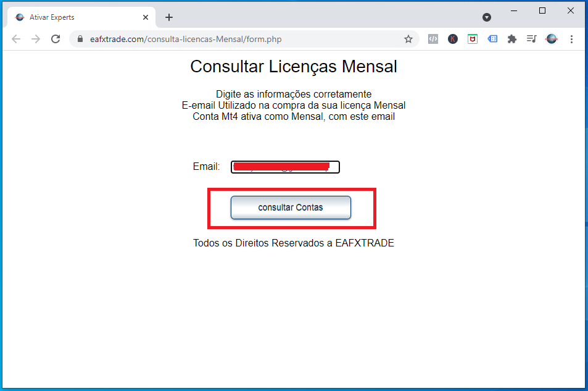Click the blue tag extension icon
Viewport: 588px width, 391px height.
492,39
